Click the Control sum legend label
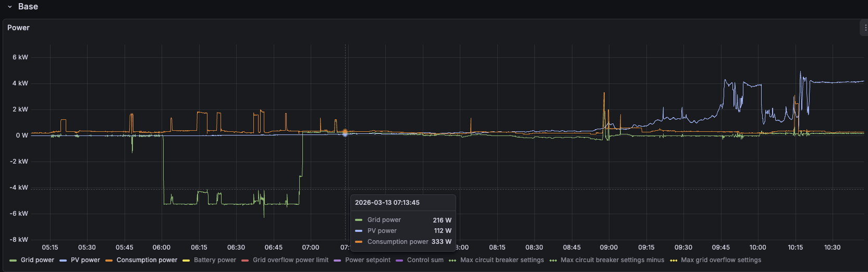Viewport: 868px width, 272px height. [425, 260]
